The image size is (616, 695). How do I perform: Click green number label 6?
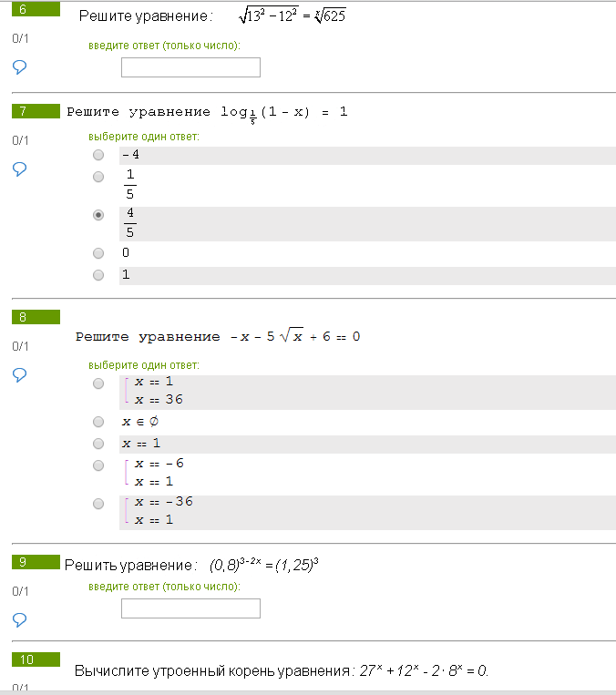pos(36,9)
